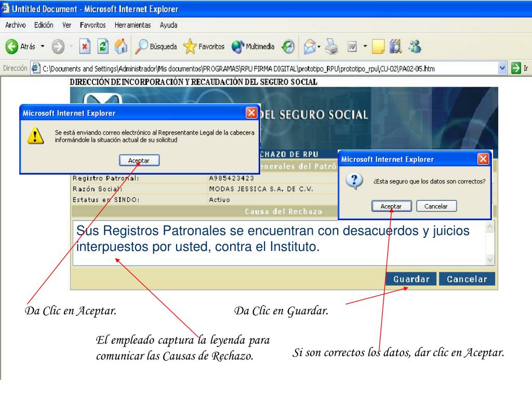Open the Atrás history dropdown arrow
532x399 pixels.
tap(43, 46)
